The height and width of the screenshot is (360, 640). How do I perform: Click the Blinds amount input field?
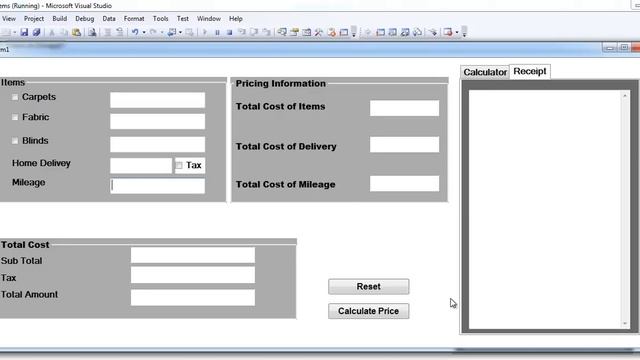158,144
